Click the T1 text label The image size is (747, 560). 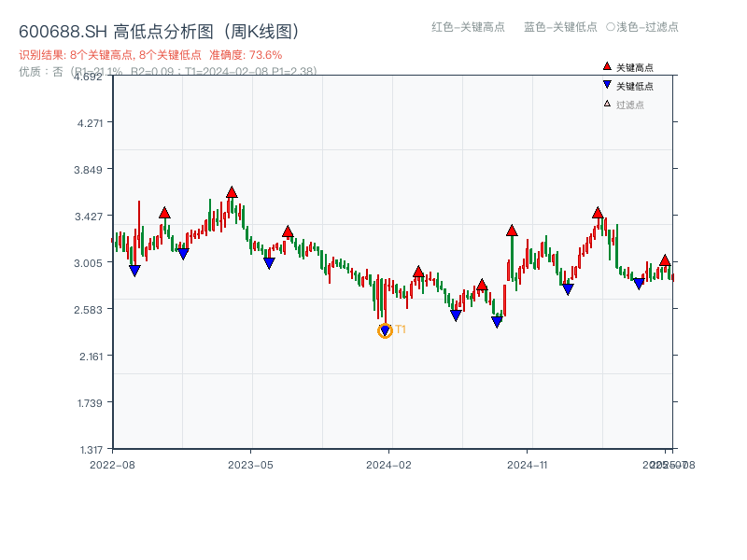401,329
